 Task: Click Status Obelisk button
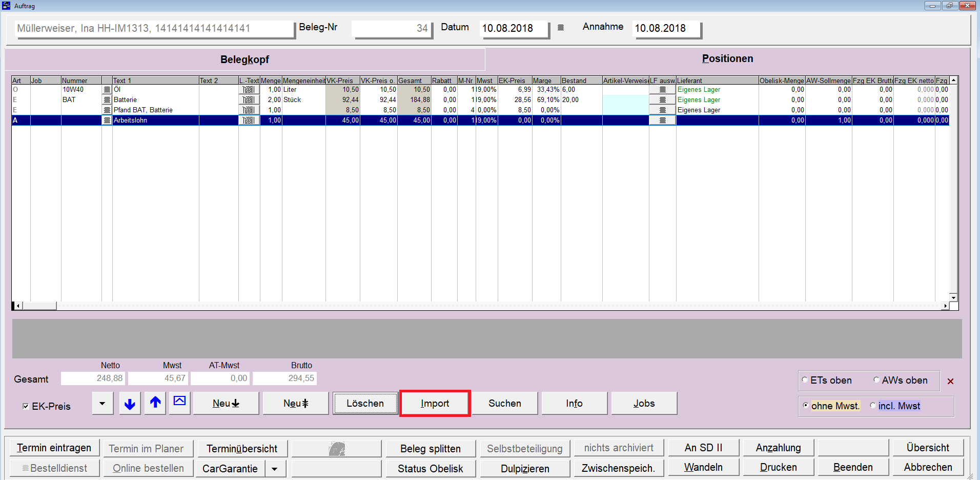pyautogui.click(x=431, y=469)
